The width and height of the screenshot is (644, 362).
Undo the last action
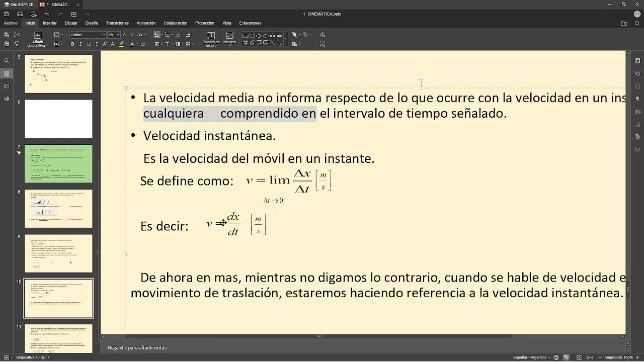(x=47, y=14)
